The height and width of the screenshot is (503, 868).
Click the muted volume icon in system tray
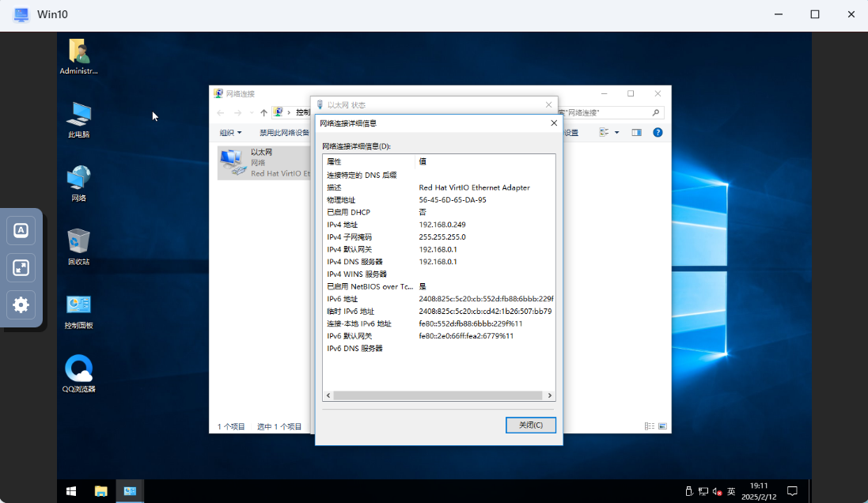click(x=717, y=491)
